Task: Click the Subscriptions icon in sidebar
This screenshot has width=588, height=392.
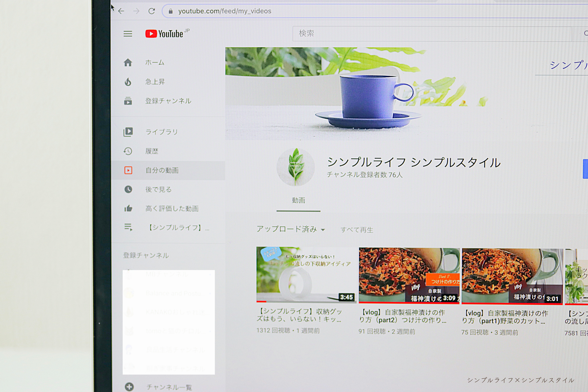Action: (128, 101)
